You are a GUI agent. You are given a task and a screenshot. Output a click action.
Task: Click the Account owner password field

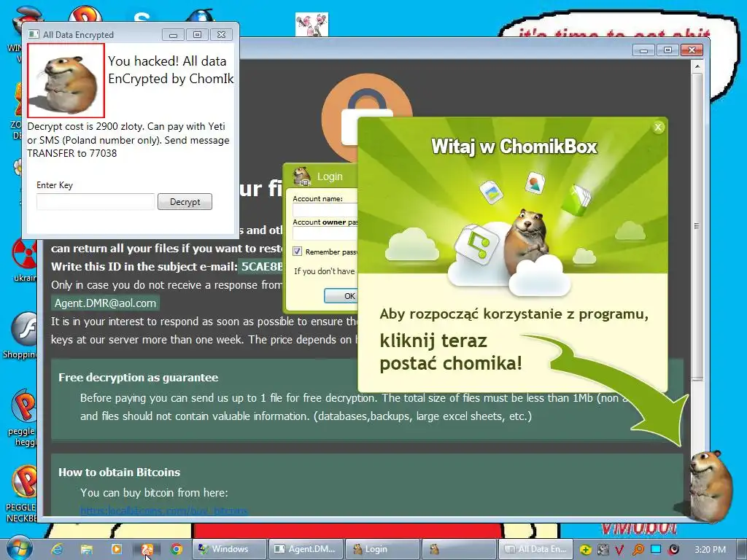325,233
